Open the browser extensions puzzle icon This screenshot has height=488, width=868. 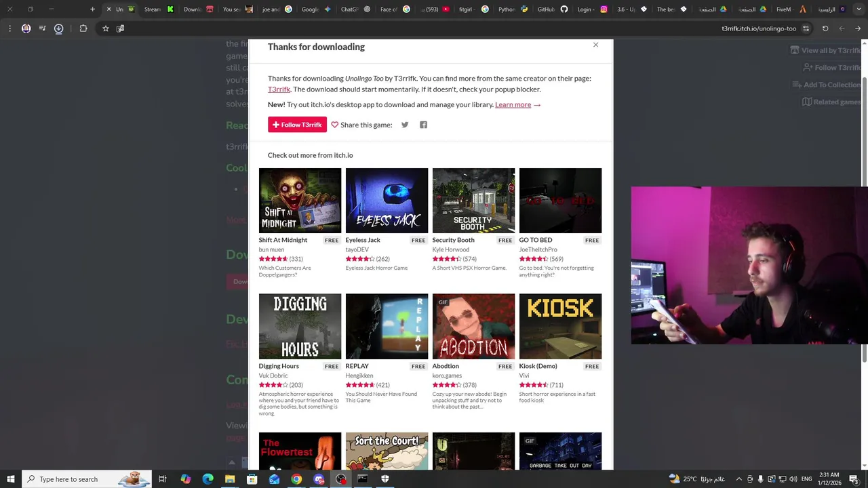(x=83, y=28)
